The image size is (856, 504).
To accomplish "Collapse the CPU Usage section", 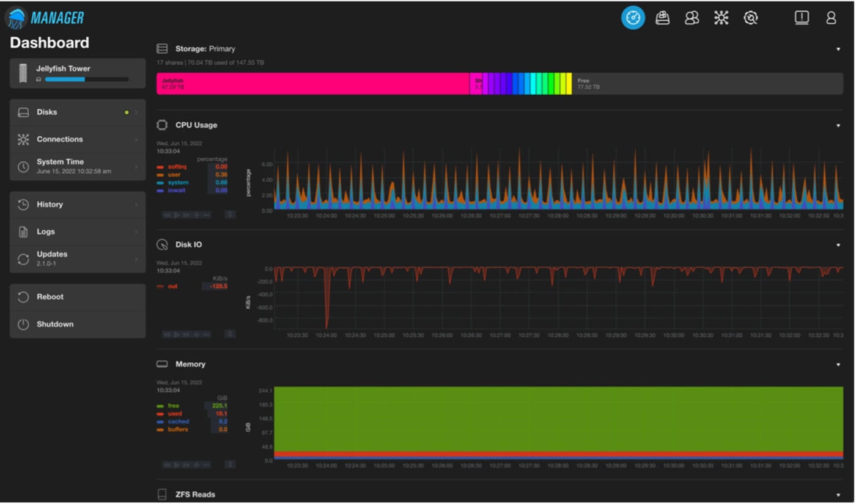I will [x=838, y=125].
